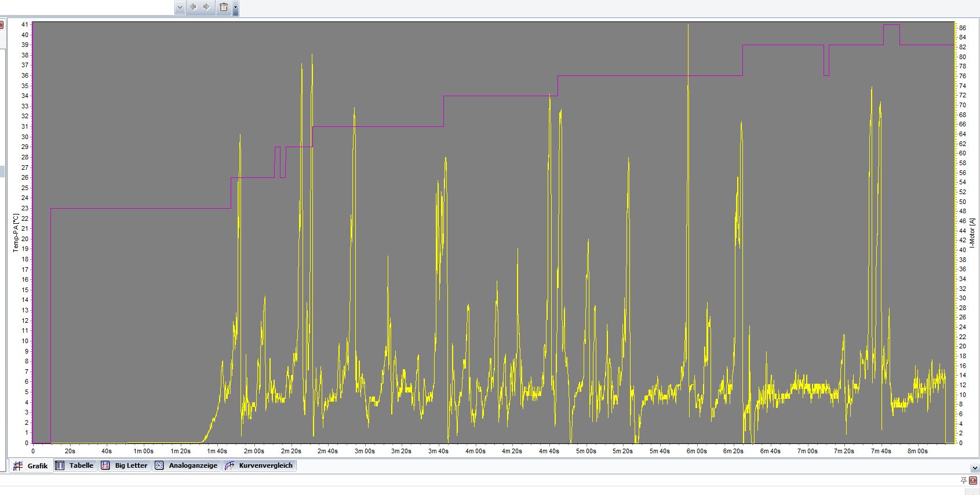The image size is (980, 495).
Task: Expand the dropdown left of the back arrow
Action: (x=180, y=8)
